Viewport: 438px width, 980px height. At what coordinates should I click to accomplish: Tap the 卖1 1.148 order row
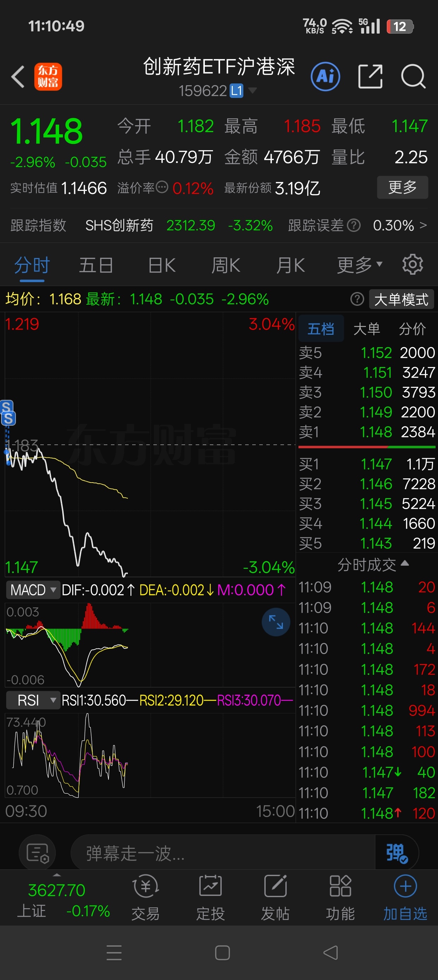[367, 432]
